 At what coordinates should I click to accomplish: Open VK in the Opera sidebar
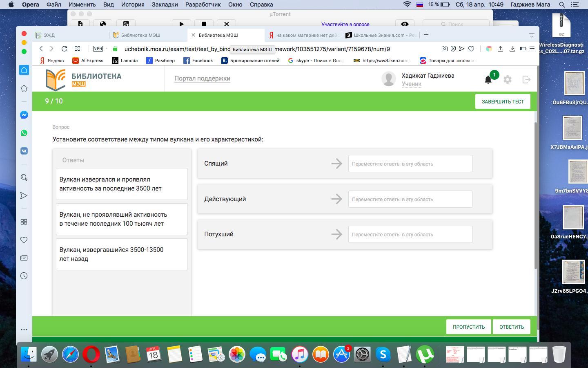(x=24, y=151)
